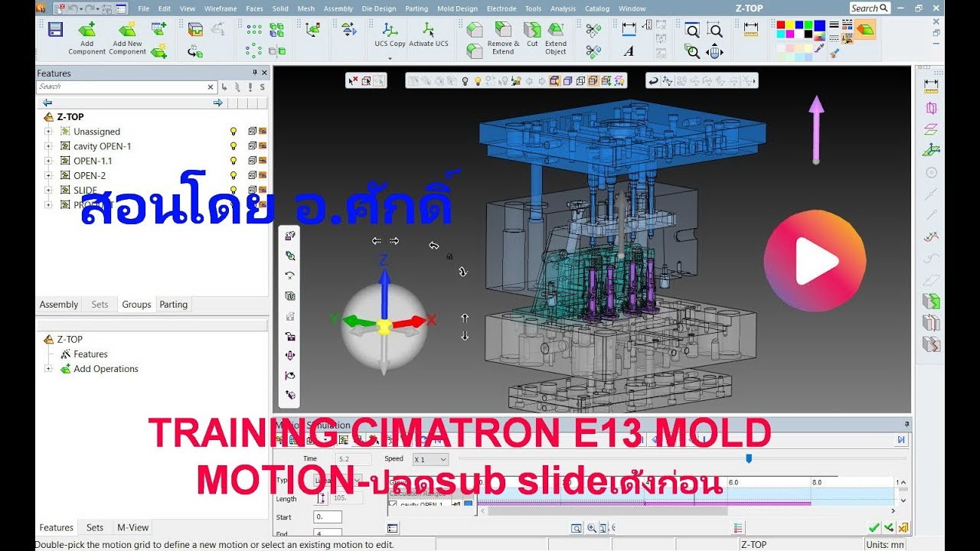Click the Activate UCS tool
This screenshot has height=551, width=980.
pyautogui.click(x=429, y=34)
